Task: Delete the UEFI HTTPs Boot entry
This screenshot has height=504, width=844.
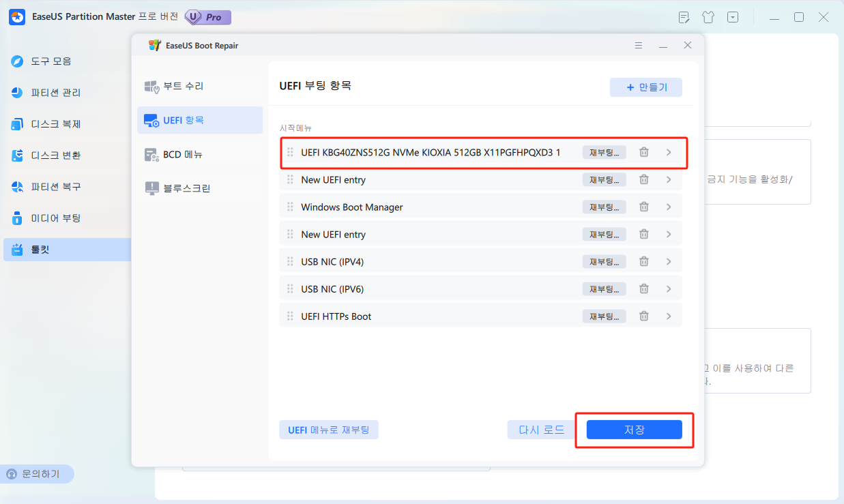Action: [x=643, y=316]
